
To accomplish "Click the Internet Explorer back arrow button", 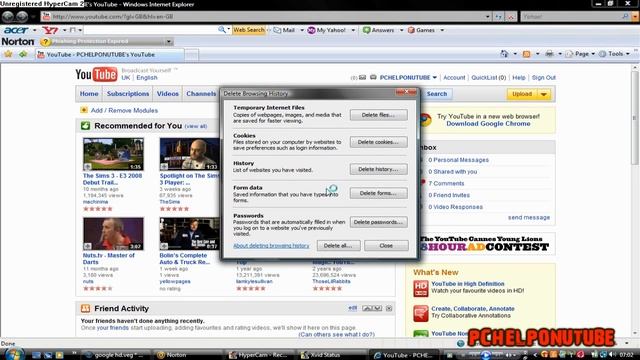I will pos(7,17).
